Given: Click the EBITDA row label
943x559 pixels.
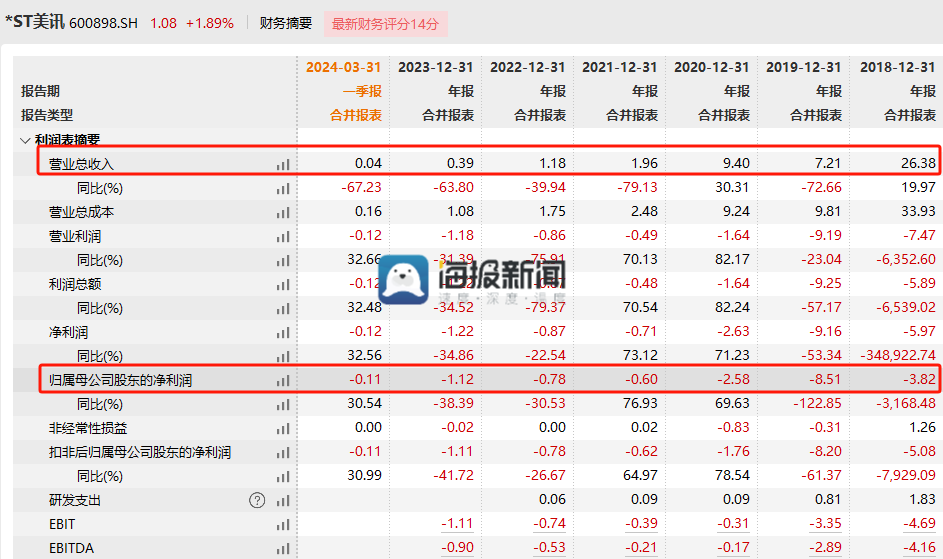Looking at the screenshot, I should pyautogui.click(x=71, y=548).
